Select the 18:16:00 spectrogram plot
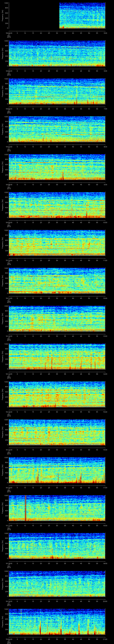Viewport: 114px width, 644px height. coord(57,470)
